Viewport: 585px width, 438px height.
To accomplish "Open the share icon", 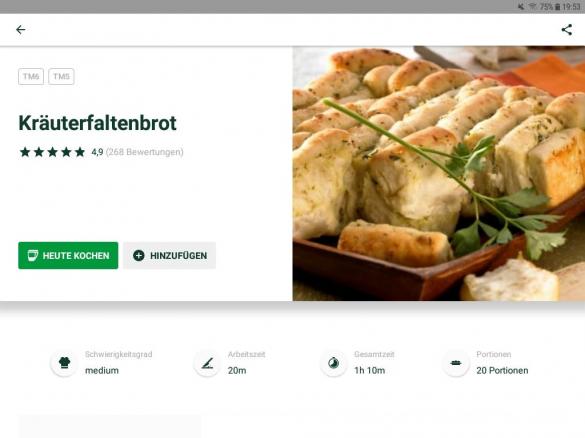I will (567, 29).
